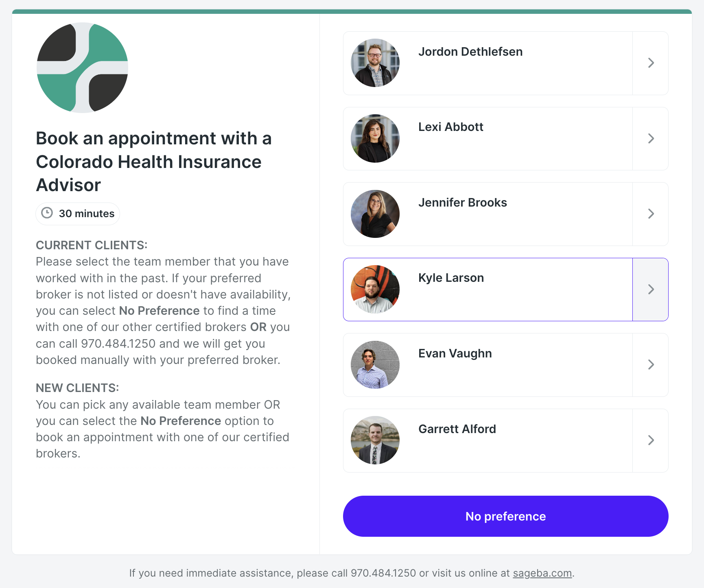Click the arrow icon on Kyle Larson's card
704x588 pixels.
651,289
